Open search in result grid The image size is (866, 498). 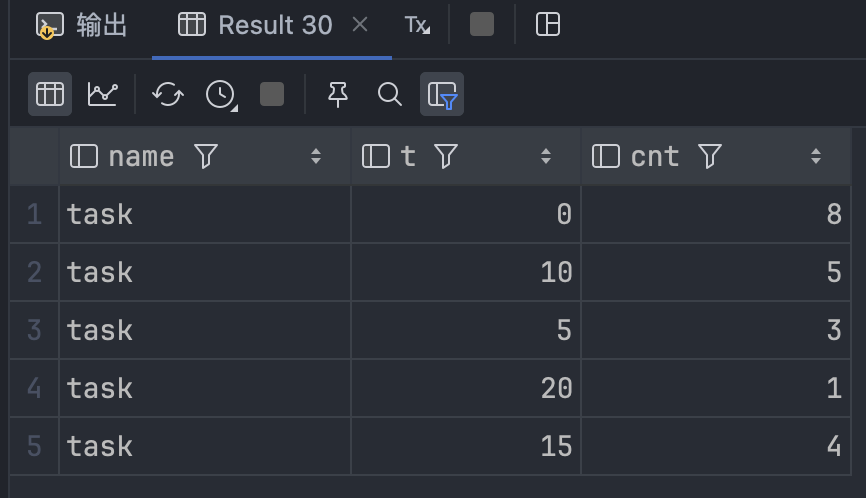point(390,94)
